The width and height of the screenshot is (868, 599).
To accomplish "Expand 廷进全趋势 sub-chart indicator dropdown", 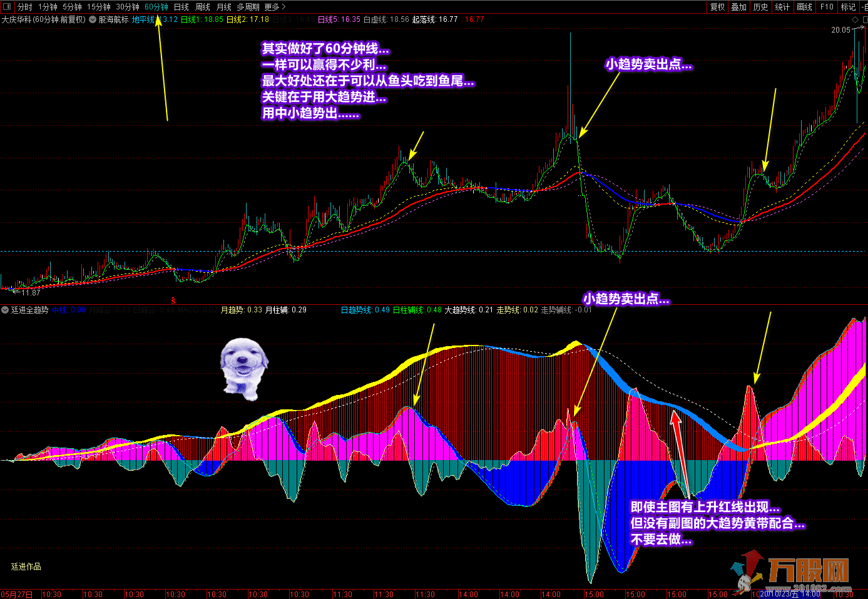I will pyautogui.click(x=5, y=310).
